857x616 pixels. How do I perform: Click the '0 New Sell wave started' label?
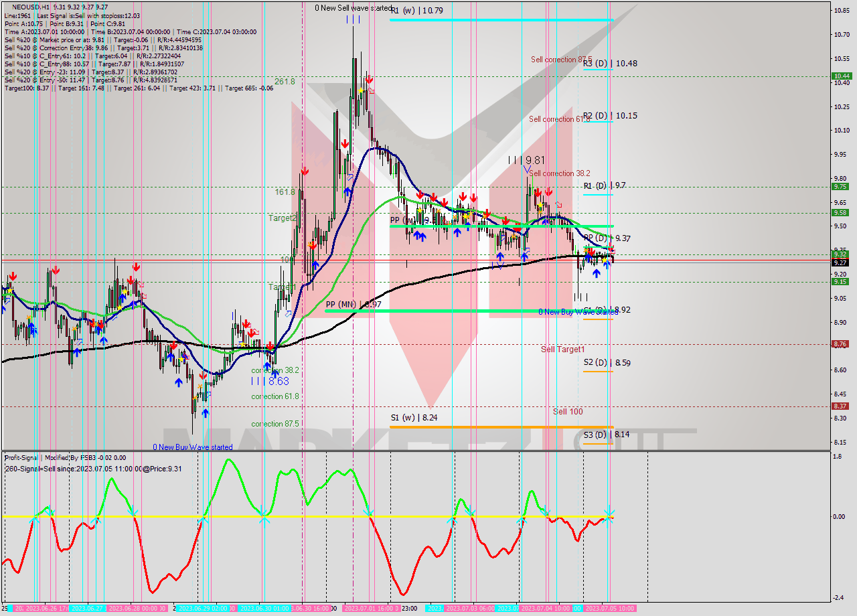pyautogui.click(x=354, y=8)
